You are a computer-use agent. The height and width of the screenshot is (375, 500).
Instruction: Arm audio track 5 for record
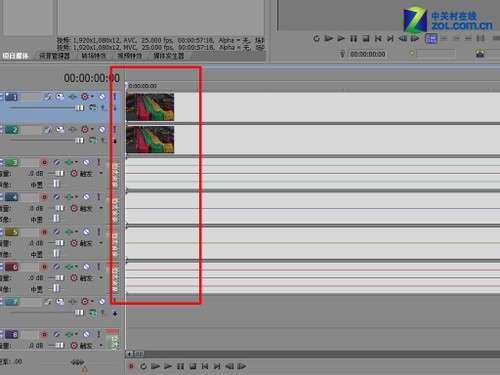coord(44,232)
